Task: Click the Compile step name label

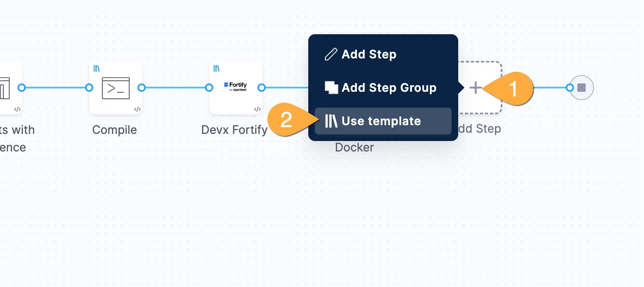Action: tap(115, 130)
